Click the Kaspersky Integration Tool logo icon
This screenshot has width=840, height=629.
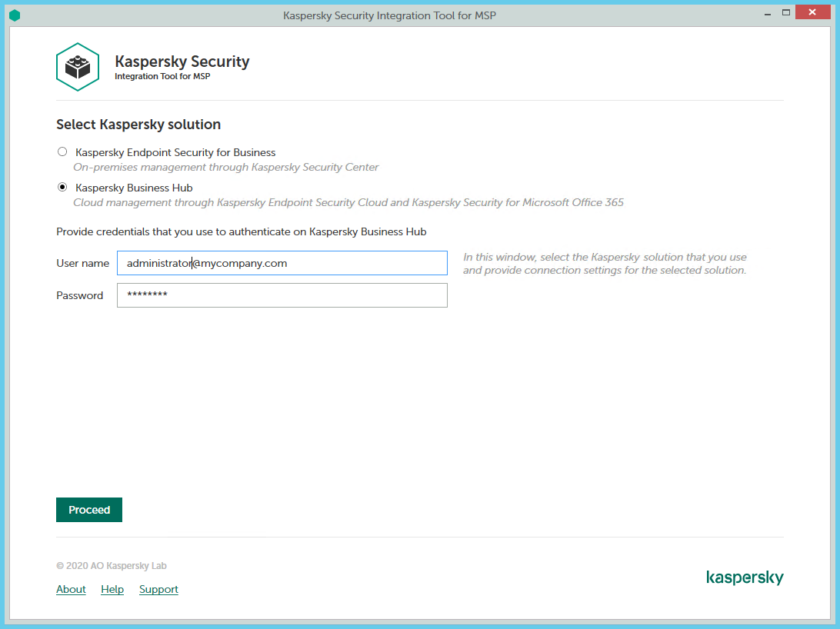point(77,67)
